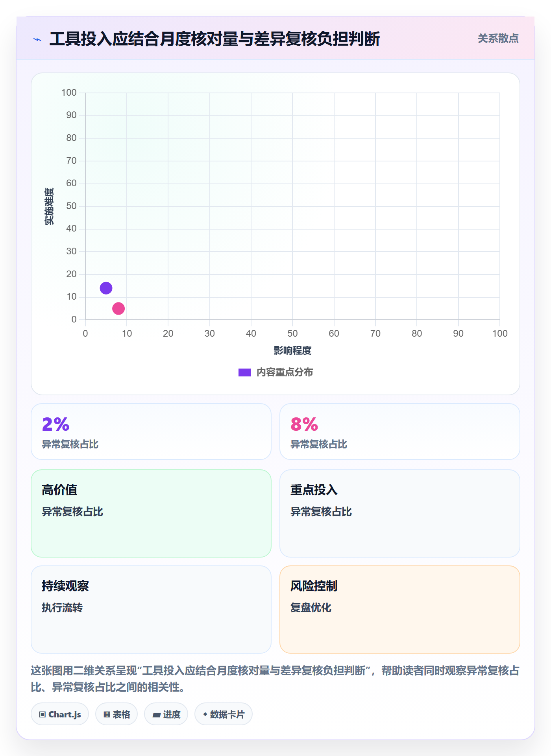The width and height of the screenshot is (551, 756).
Task: Click the description paragraph starting with 这张图用二维关系呈现
Action: click(x=275, y=679)
